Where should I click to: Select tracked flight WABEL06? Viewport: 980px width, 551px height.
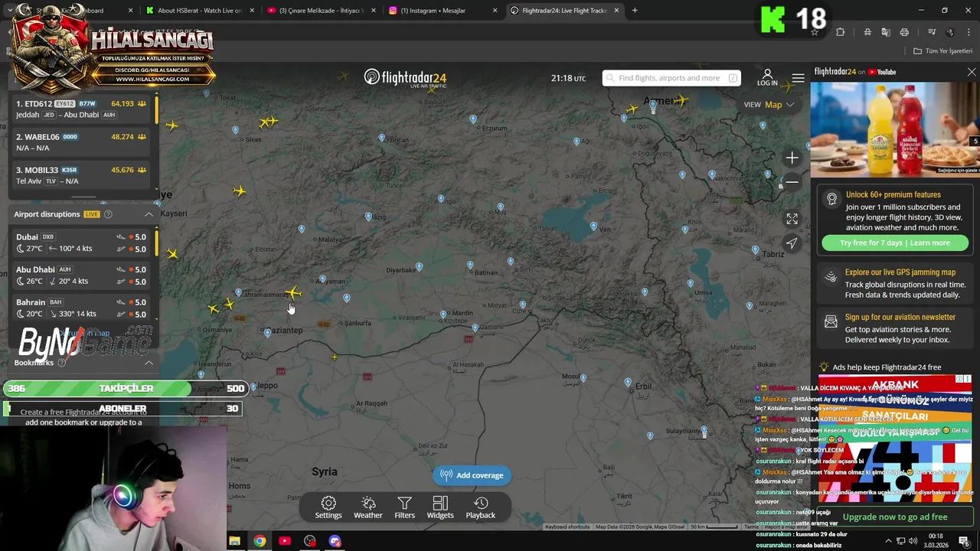(x=80, y=142)
